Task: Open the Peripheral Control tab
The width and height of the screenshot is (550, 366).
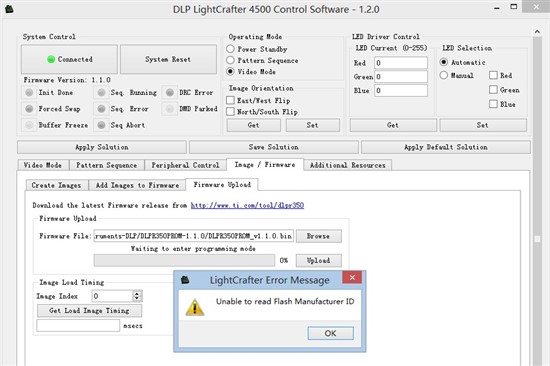Action: [185, 165]
